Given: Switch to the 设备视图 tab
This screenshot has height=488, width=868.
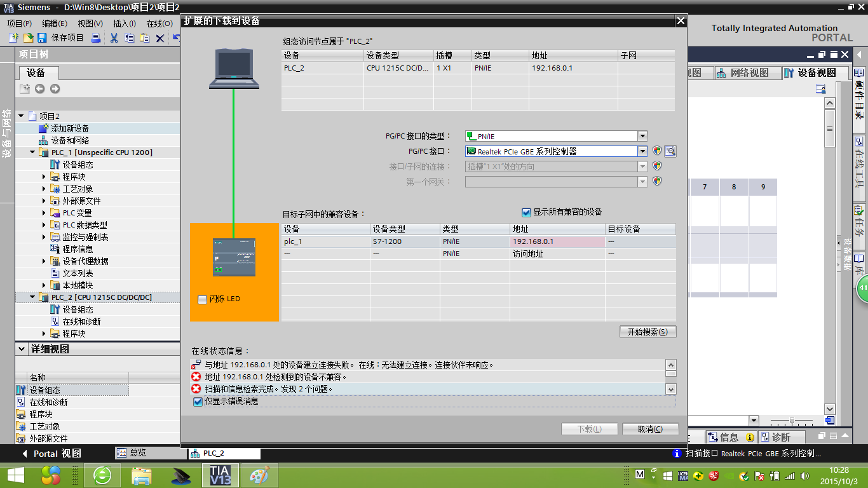Looking at the screenshot, I should tap(816, 73).
